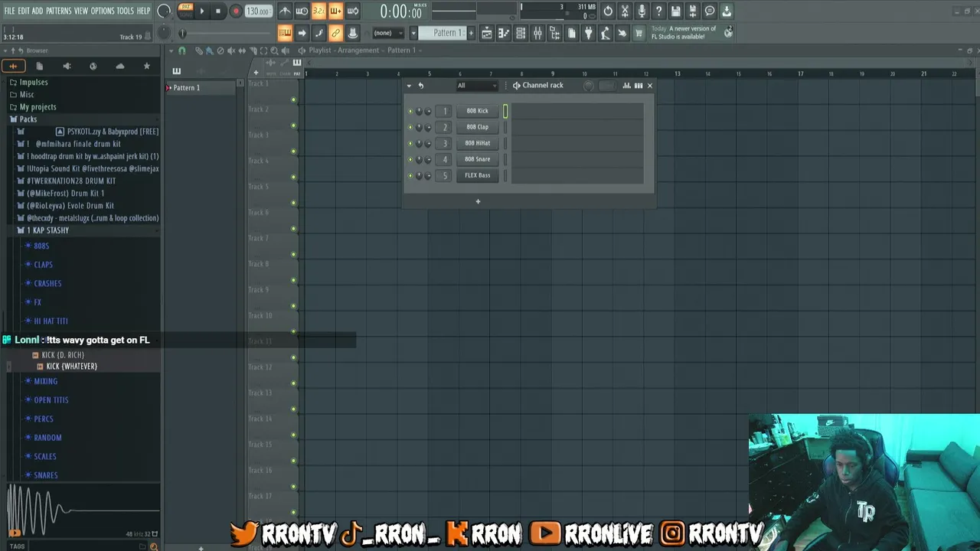Screen dimensions: 980x551
Task: Open the 808 Kick channel button
Action: pyautogui.click(x=477, y=111)
